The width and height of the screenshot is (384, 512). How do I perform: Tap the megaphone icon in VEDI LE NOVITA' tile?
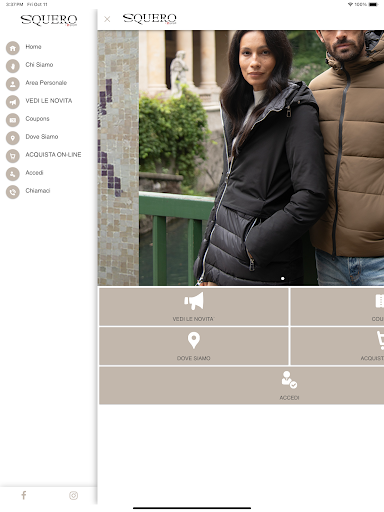[x=194, y=301]
